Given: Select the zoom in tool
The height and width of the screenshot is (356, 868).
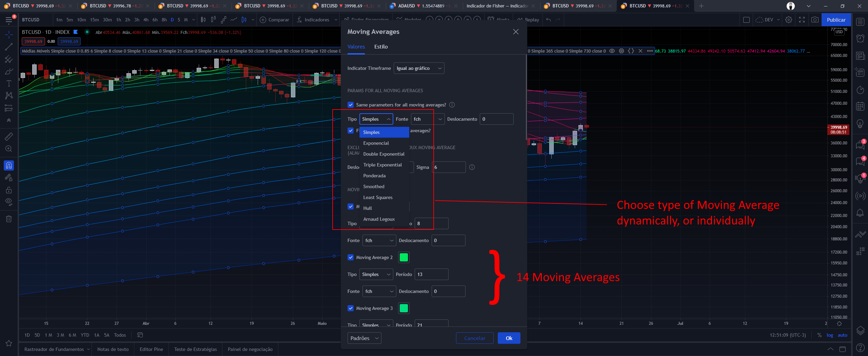Looking at the screenshot, I should [x=9, y=149].
